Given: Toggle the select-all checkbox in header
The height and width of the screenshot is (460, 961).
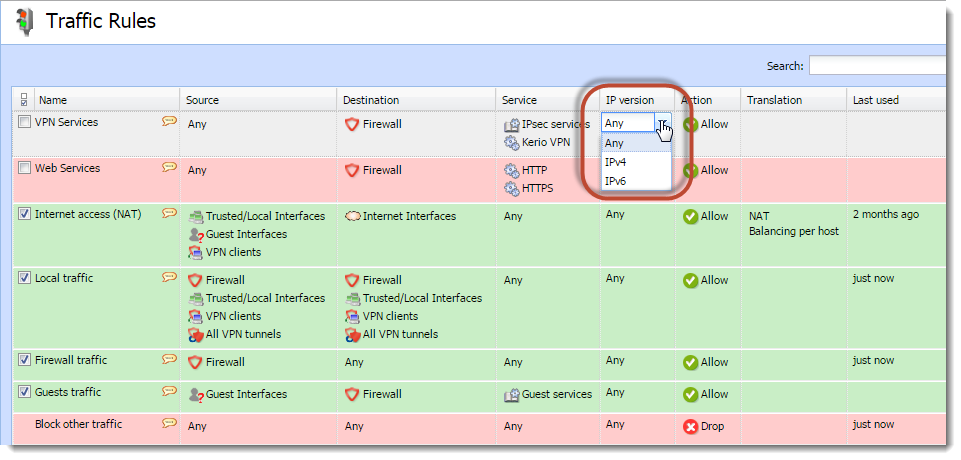Looking at the screenshot, I should click(24, 100).
